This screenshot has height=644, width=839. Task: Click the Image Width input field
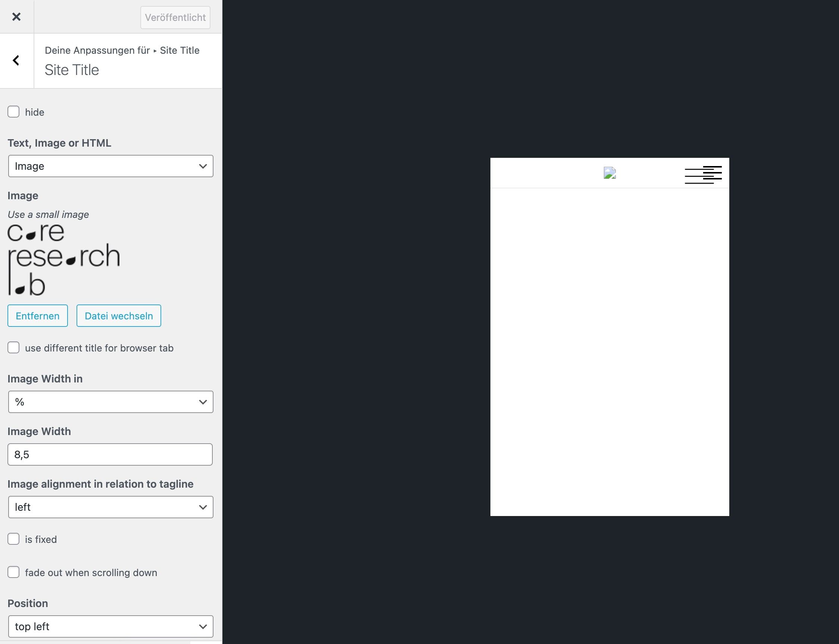(110, 454)
